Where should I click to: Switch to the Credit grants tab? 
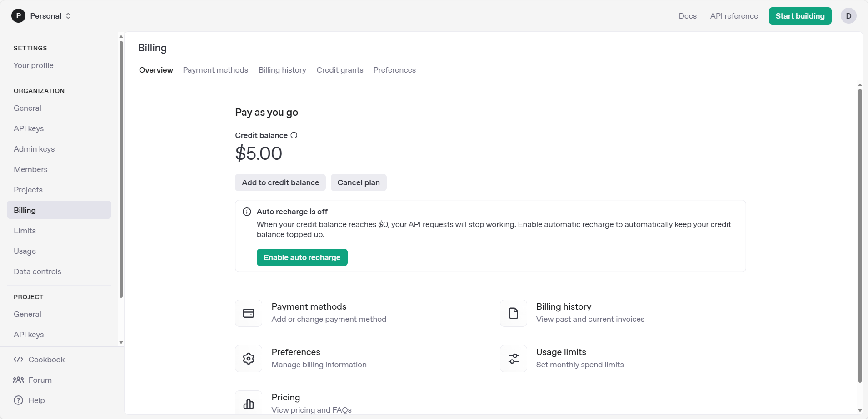(x=340, y=70)
